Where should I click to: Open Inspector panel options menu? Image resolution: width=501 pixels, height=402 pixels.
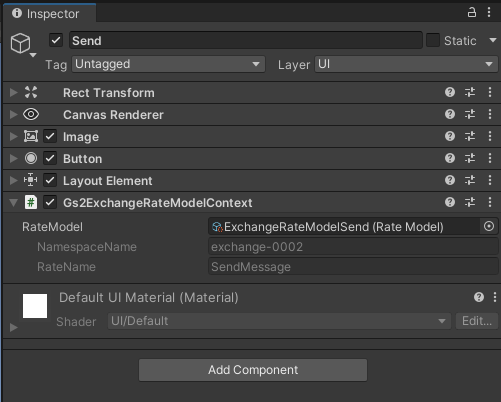click(489, 13)
